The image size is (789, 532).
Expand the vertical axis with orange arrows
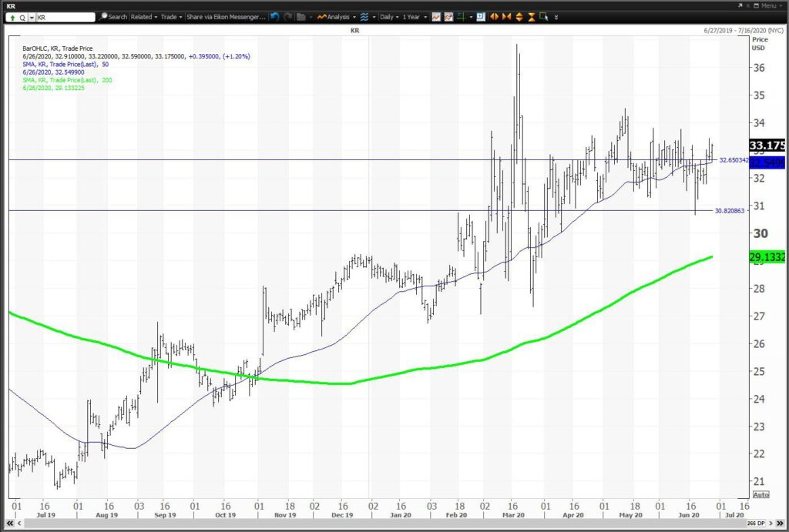[x=519, y=17]
